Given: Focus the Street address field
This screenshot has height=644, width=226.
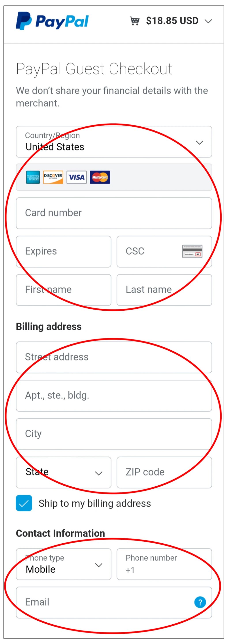Looking at the screenshot, I should (114, 357).
